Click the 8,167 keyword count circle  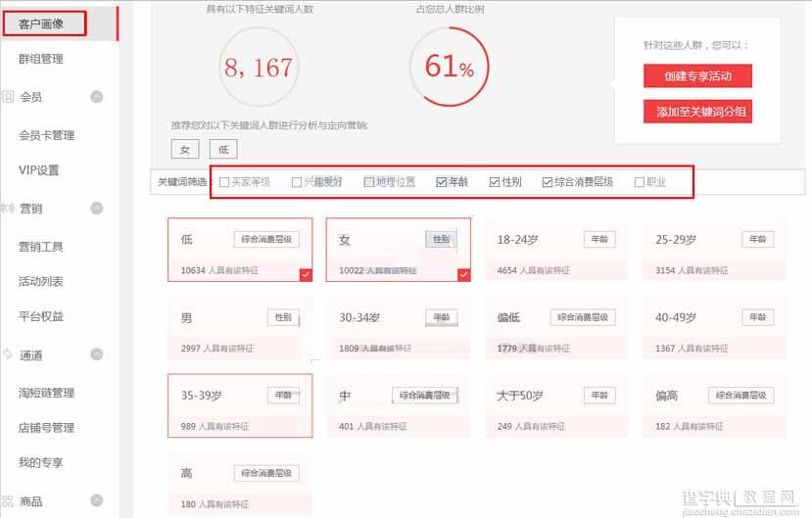259,68
